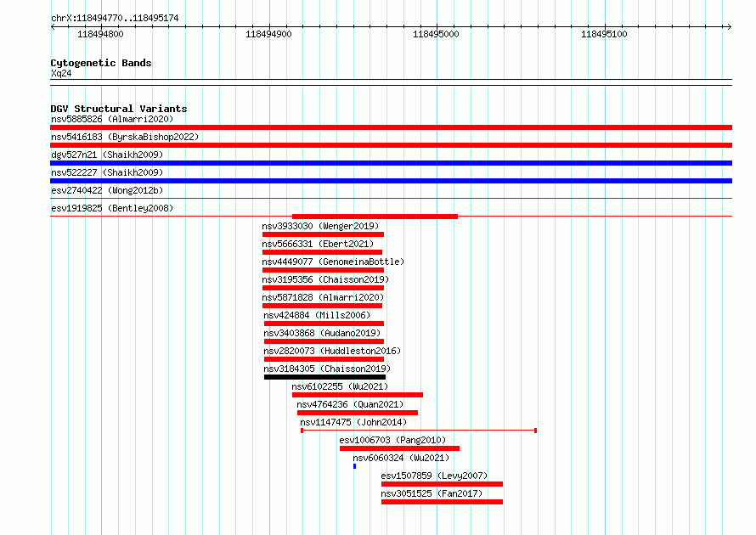
Task: Open variant label nsv5416183 (ByrskaBishop2022)
Action: pyautogui.click(x=125, y=137)
